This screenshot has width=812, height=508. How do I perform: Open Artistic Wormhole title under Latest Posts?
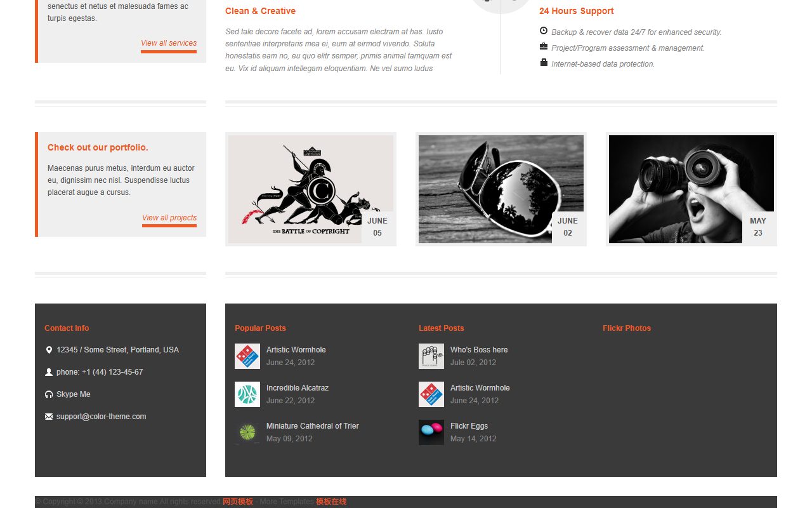pyautogui.click(x=480, y=388)
